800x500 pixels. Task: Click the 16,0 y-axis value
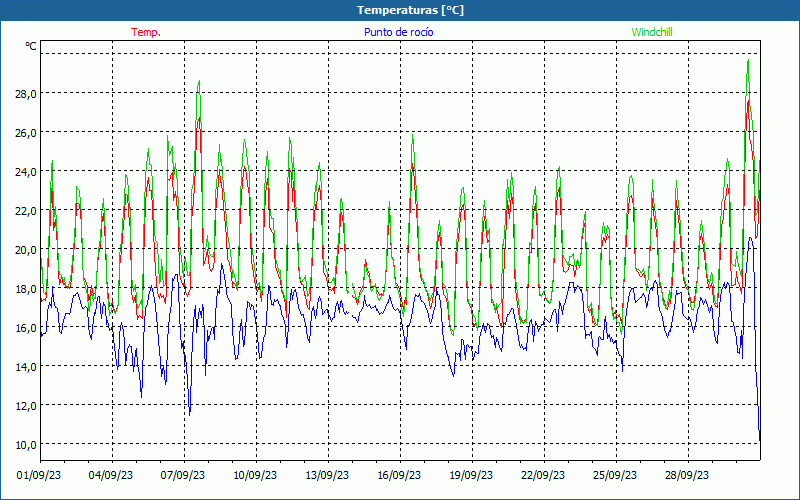click(26, 328)
